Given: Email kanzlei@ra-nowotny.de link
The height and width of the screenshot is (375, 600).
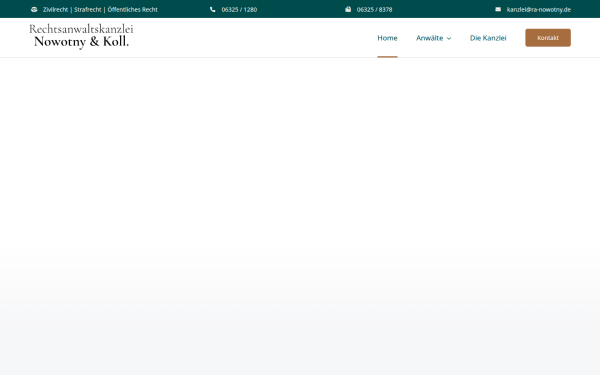Looking at the screenshot, I should click(x=538, y=10).
